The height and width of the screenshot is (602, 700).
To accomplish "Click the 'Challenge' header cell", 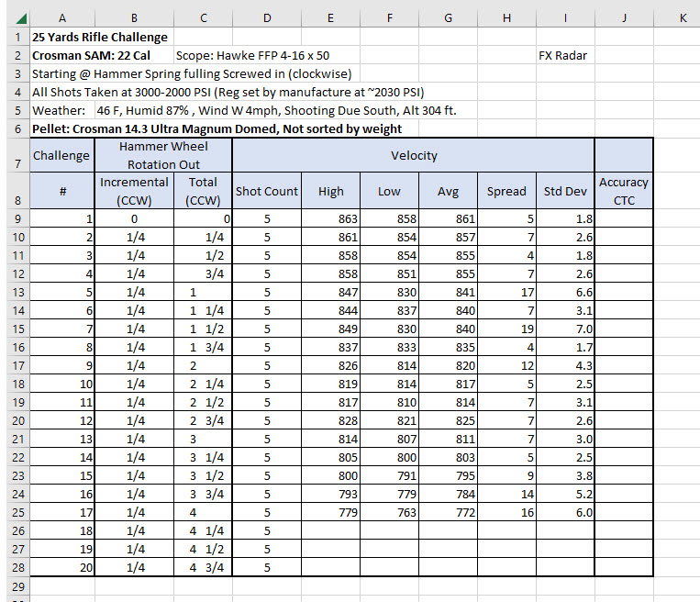I will (62, 155).
